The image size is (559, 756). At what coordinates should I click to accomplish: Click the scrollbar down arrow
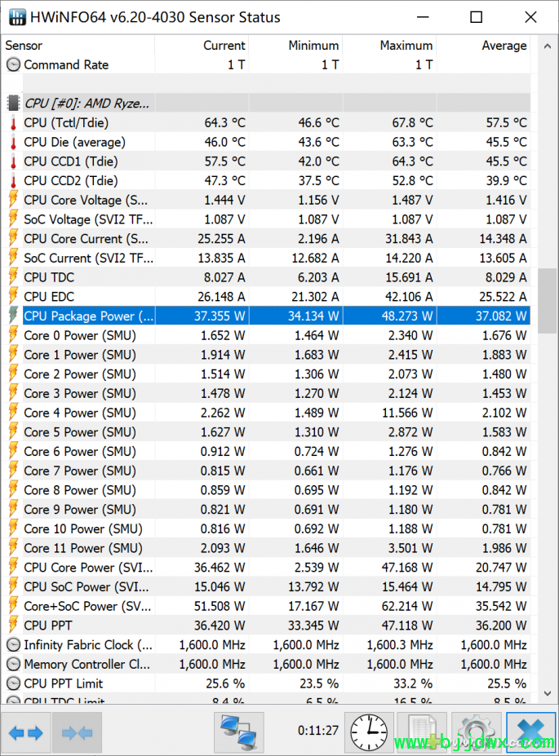coord(548,693)
